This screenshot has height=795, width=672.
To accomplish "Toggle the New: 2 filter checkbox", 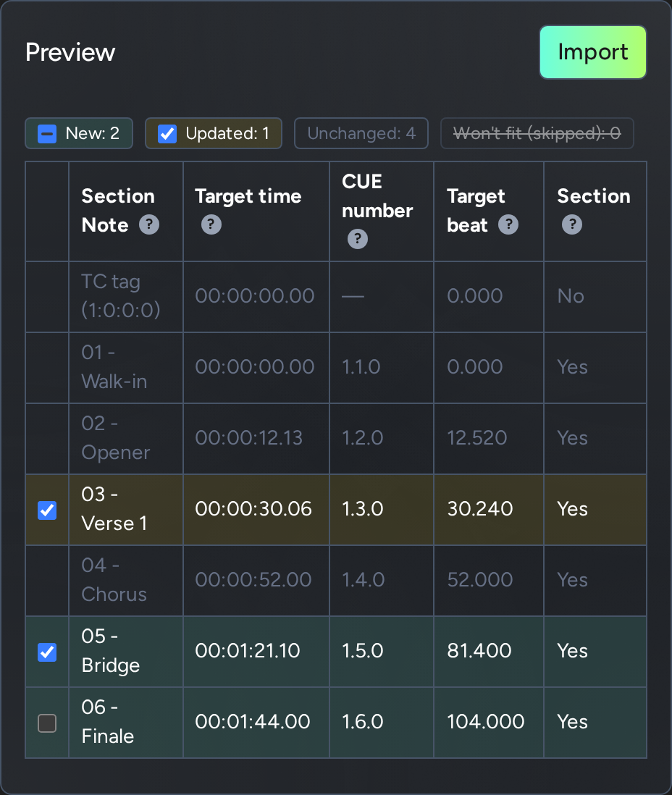I will click(x=47, y=134).
